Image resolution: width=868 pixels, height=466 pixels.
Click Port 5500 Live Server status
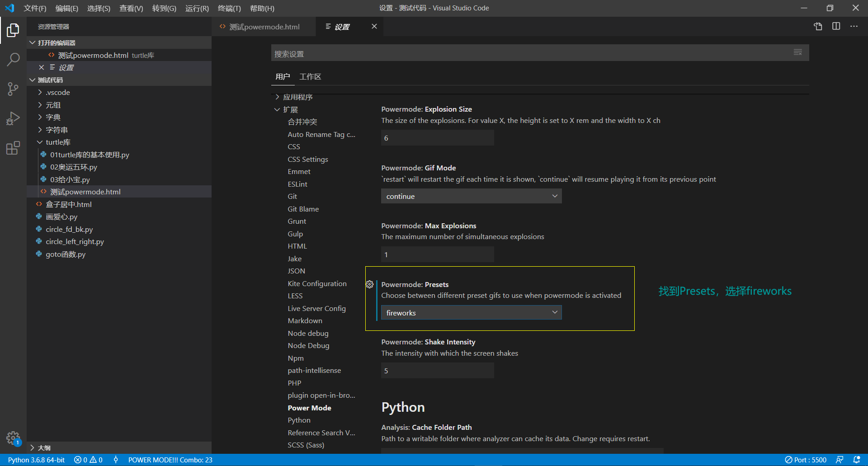[x=806, y=460]
